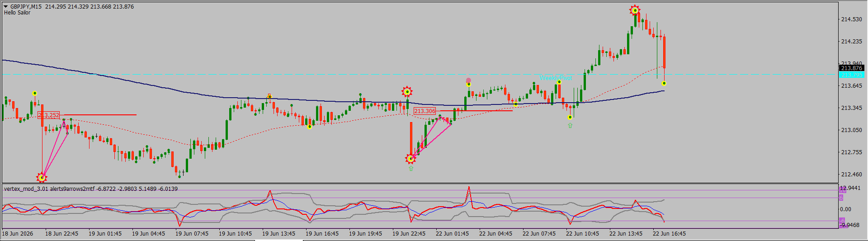Click the 22 Jun 13:45 time label

coord(626,234)
